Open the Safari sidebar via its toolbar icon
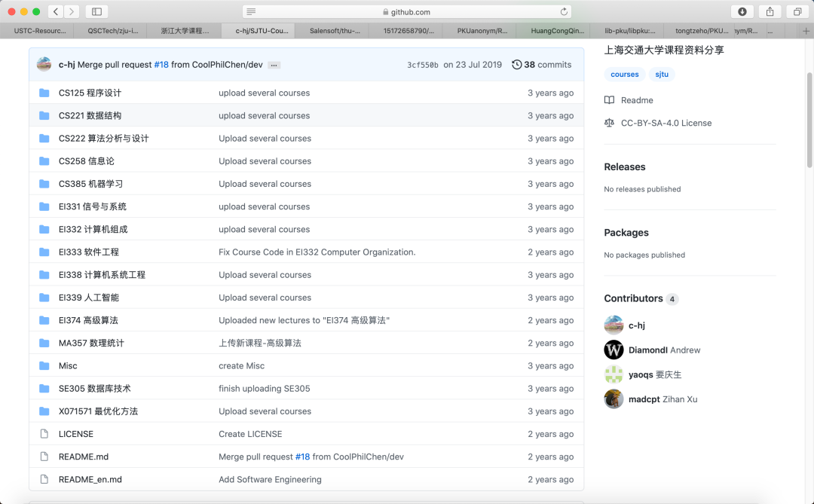The width and height of the screenshot is (814, 504). pos(95,11)
